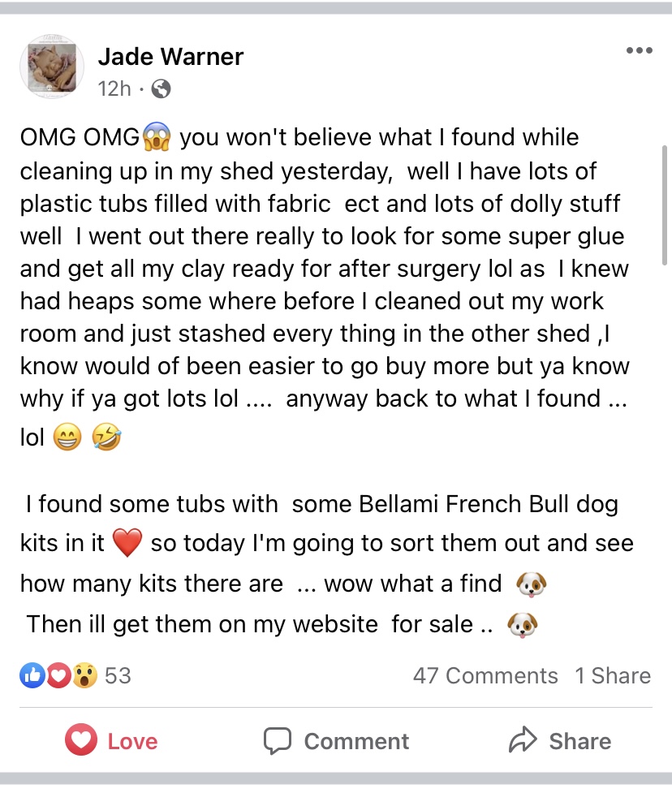Viewport: 672px width, 793px height.
Task: View the 47 Comments
Action: pyautogui.click(x=485, y=675)
